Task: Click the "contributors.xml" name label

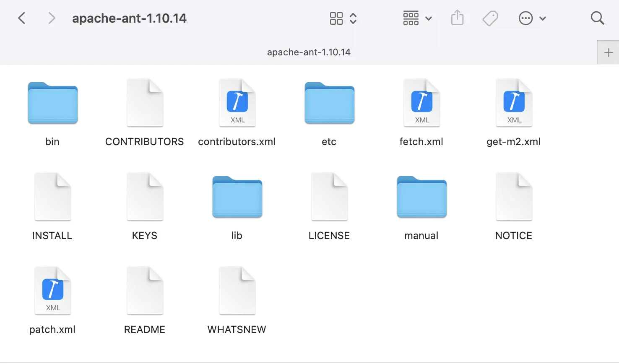Action: tap(237, 142)
